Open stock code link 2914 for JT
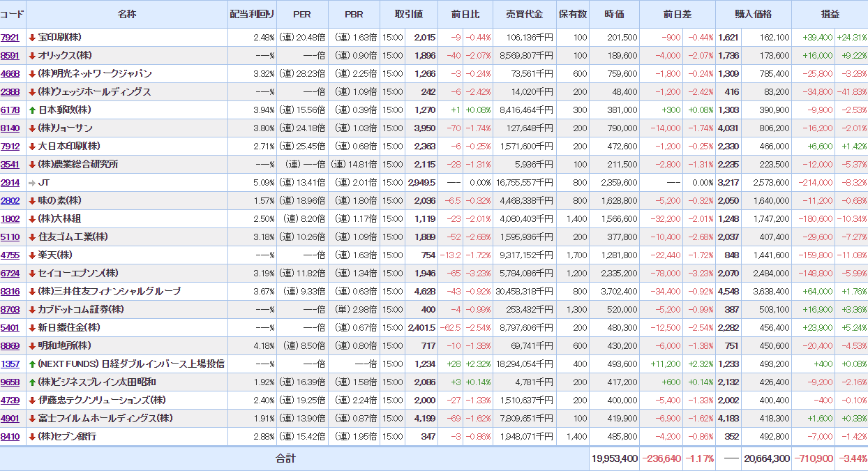868x471 pixels. point(10,183)
